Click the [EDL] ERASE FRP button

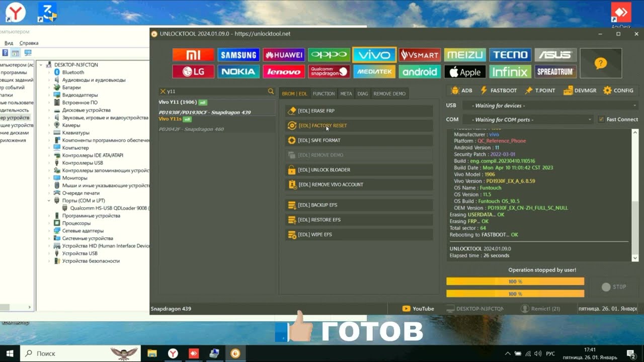(359, 111)
